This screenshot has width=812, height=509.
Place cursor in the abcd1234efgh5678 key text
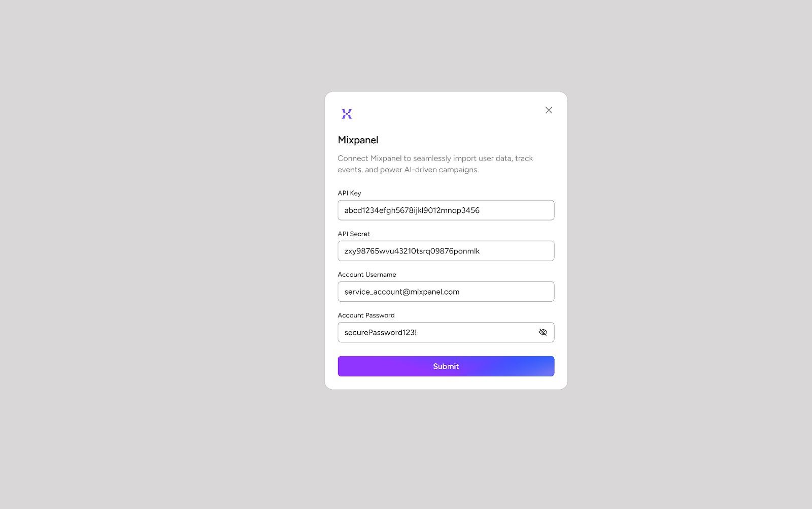[x=412, y=210]
